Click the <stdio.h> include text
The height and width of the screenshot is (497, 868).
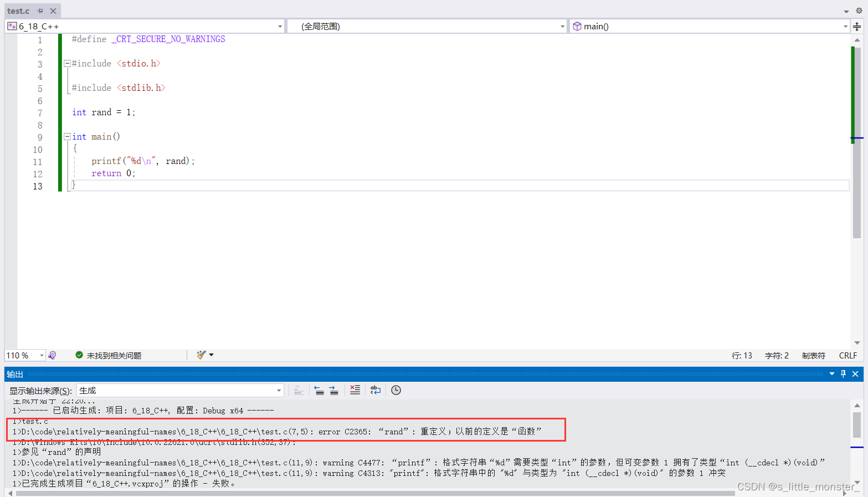(138, 64)
